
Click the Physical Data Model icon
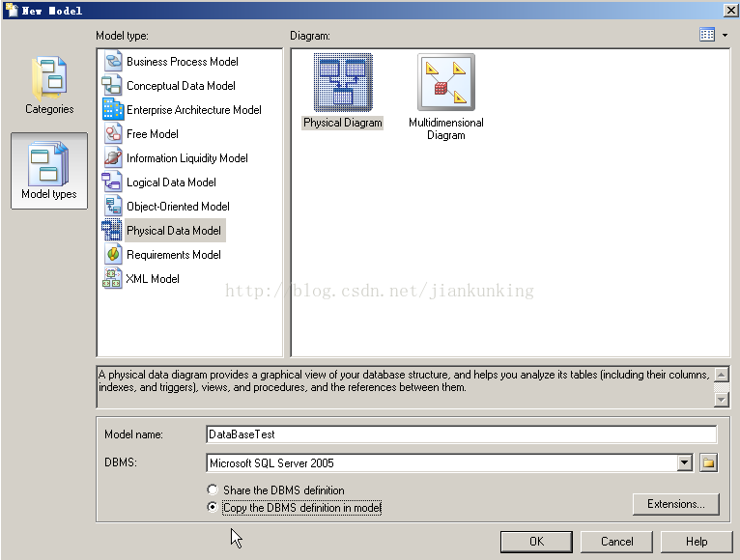[112, 230]
